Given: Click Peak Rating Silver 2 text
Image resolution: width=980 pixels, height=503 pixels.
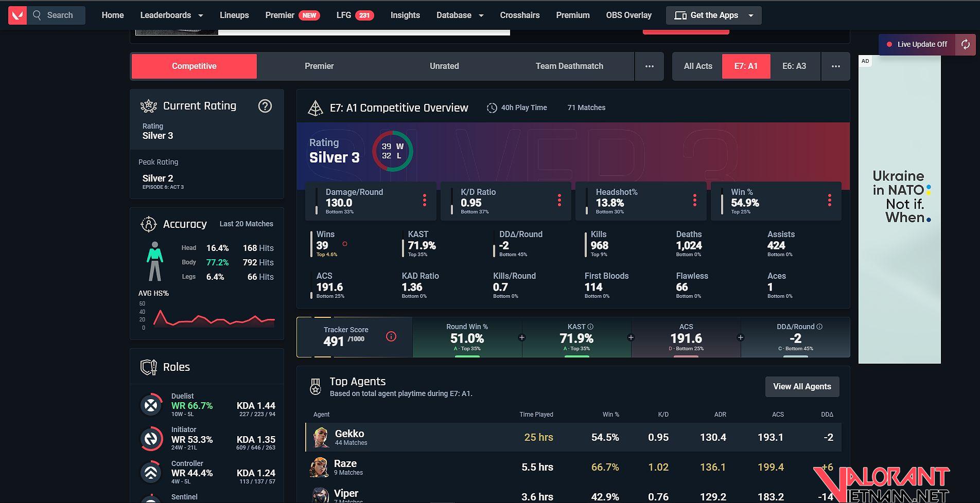Looking at the screenshot, I should point(157,178).
